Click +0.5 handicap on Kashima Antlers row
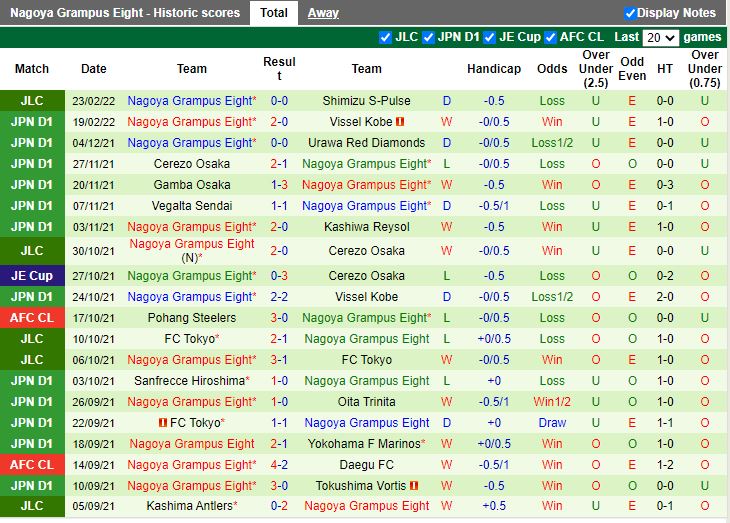Image resolution: width=730 pixels, height=523 pixels. [494, 506]
